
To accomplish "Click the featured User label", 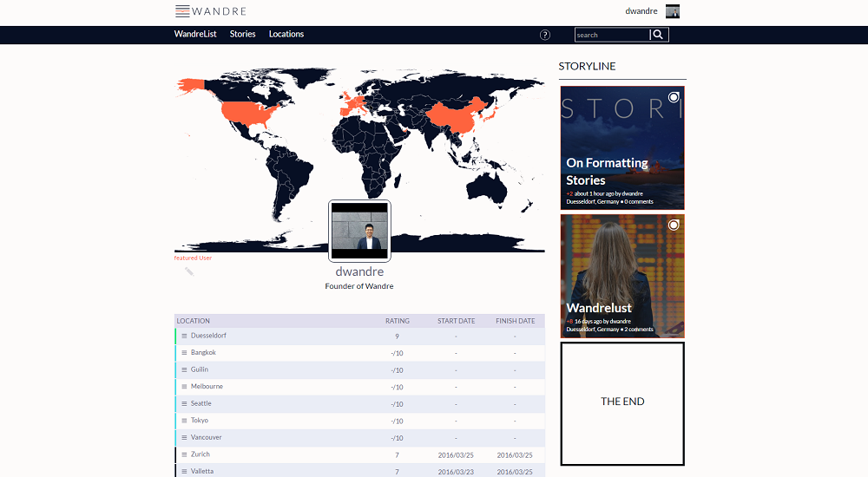I will (x=193, y=258).
